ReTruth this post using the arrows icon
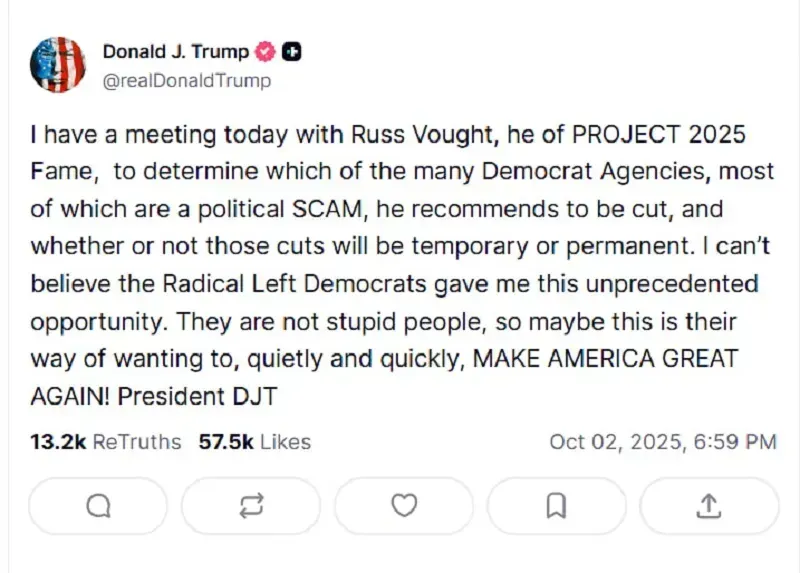 click(250, 507)
